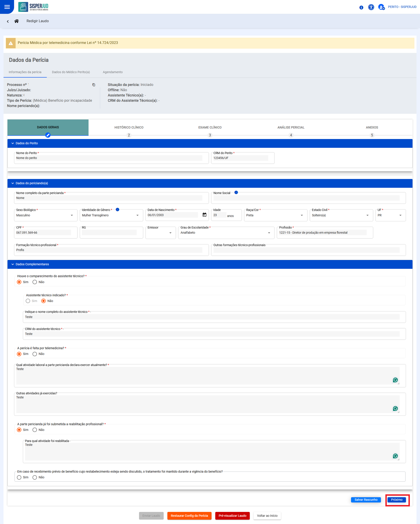Click the information icon in the header
This screenshot has height=524, width=420.
click(x=361, y=7)
